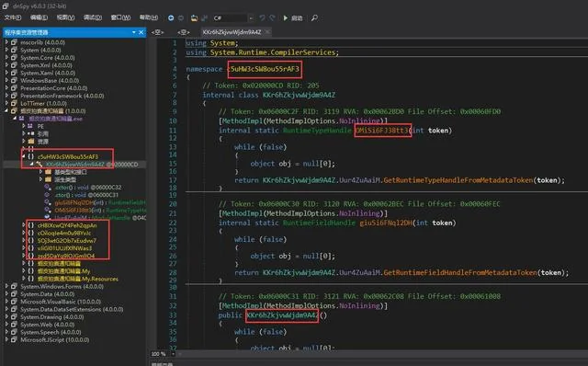Screen dimensions: 588x366
Task: Expand the cHBIXzwQY4Peh2qpAn namespace
Action: coord(24,225)
